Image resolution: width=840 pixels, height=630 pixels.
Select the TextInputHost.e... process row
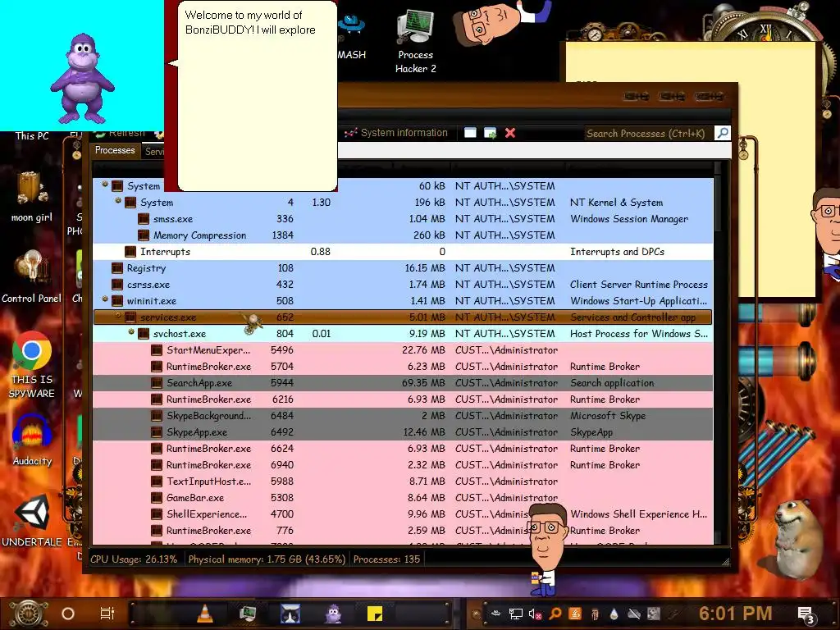402,481
